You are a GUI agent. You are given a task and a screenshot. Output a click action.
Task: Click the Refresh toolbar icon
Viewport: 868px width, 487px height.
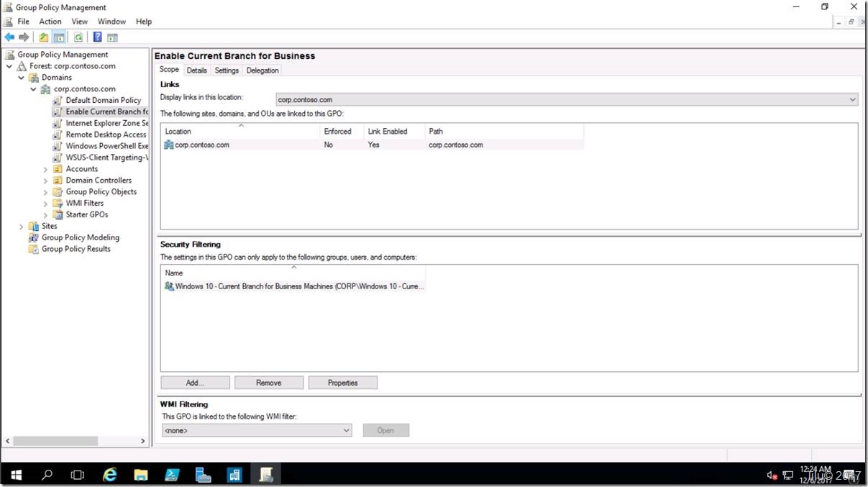(78, 37)
